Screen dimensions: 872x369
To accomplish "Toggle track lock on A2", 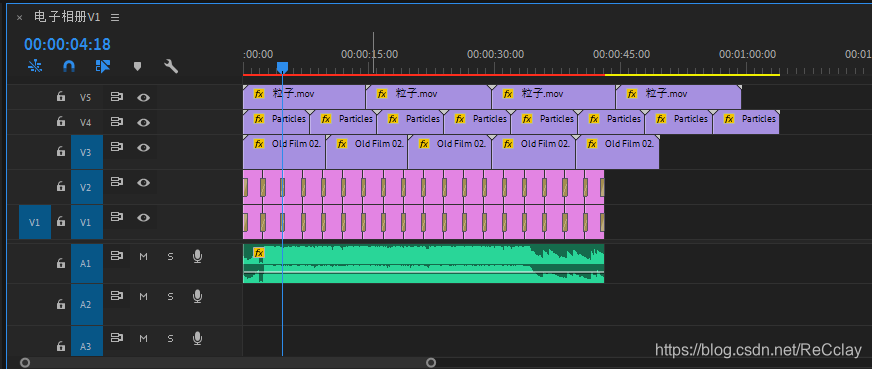I will (x=61, y=305).
